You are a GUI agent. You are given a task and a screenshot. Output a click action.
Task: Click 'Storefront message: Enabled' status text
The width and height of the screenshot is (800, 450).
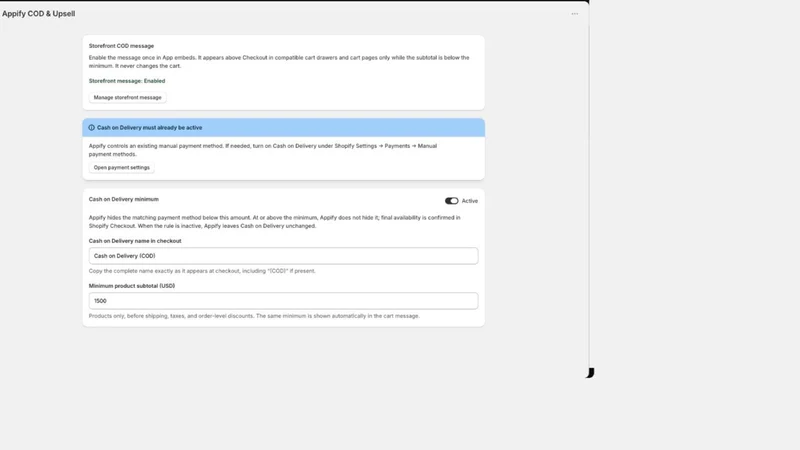click(127, 81)
